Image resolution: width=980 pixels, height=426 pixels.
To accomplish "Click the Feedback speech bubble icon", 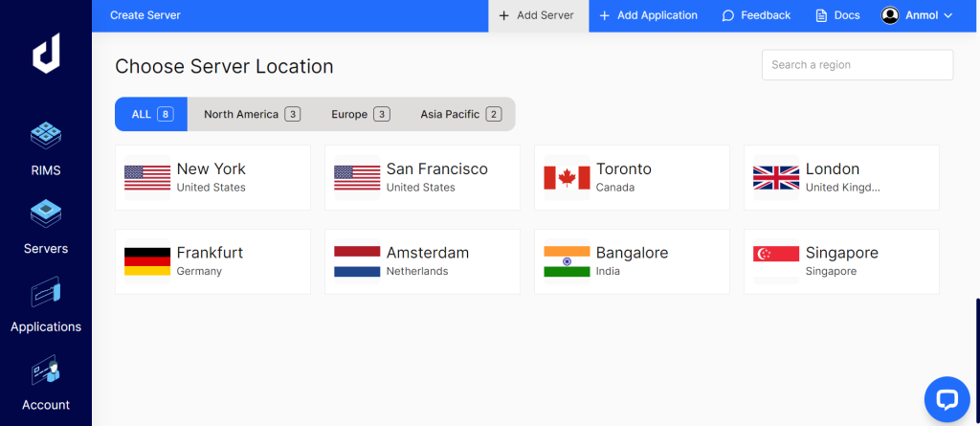I will coord(728,15).
